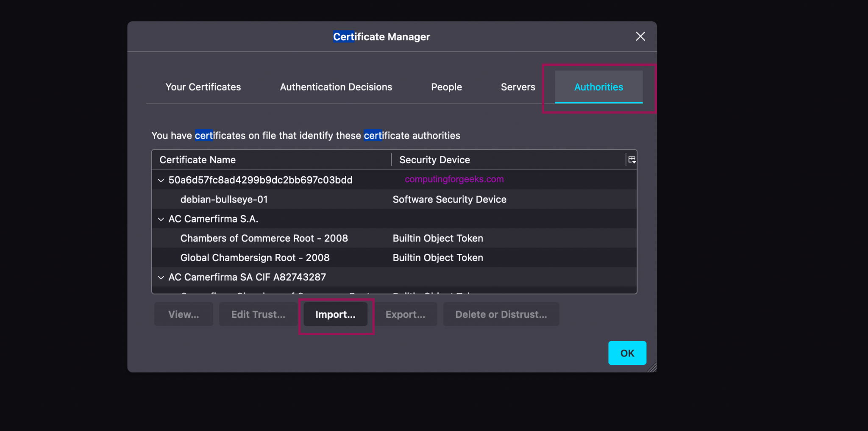Sort by the Certificate Name column header

(198, 159)
